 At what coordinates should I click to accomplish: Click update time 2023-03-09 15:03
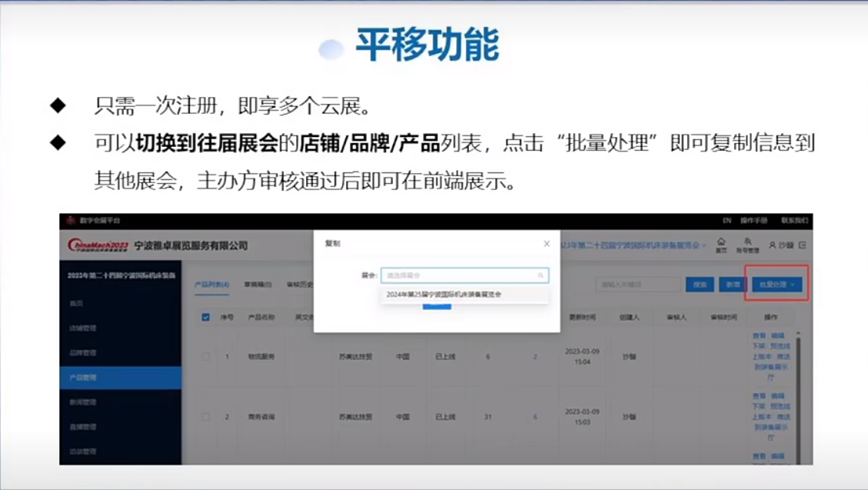click(582, 416)
